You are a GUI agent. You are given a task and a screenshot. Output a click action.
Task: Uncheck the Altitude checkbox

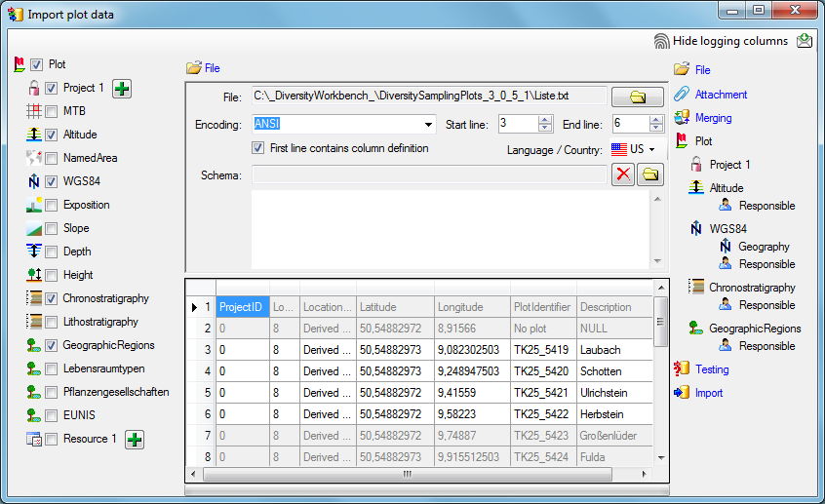[52, 135]
